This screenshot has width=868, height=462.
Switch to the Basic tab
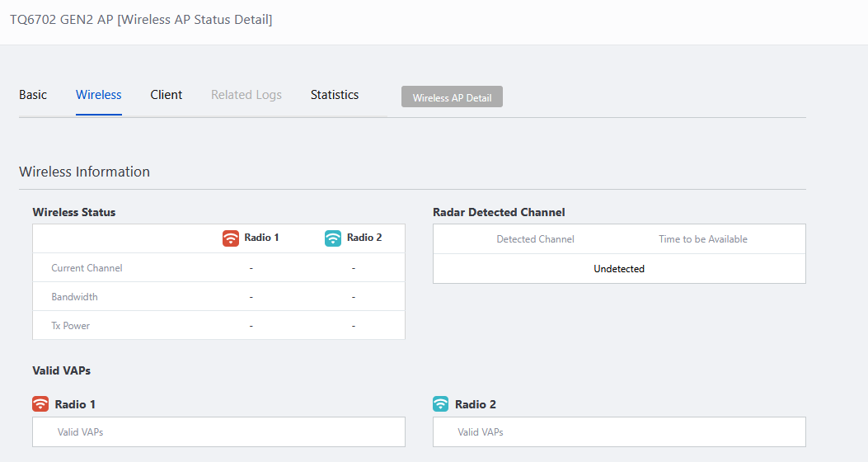click(x=33, y=95)
